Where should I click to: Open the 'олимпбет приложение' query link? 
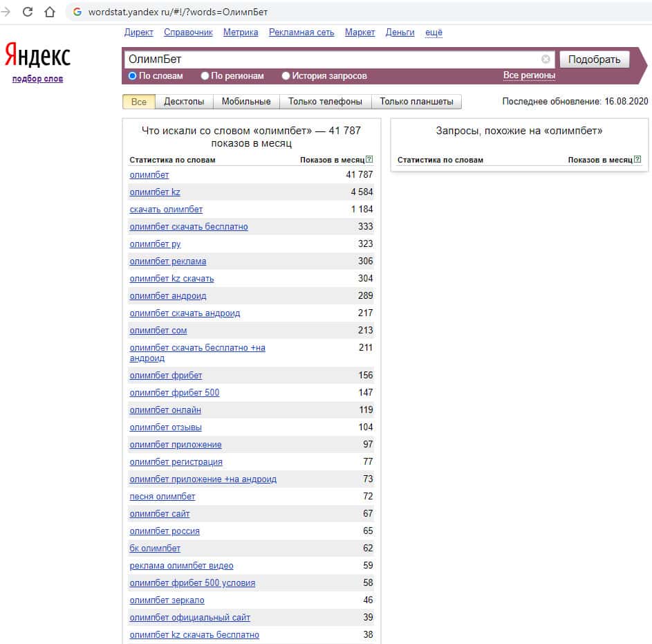click(x=176, y=445)
